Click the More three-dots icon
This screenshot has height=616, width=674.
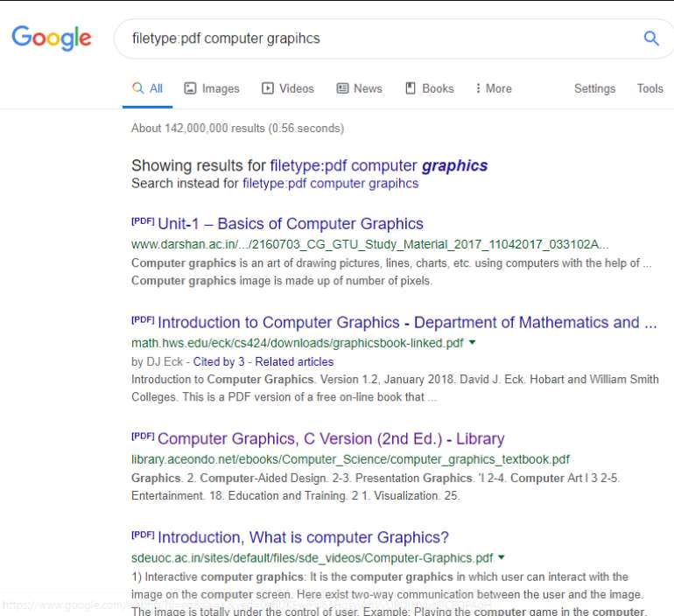(478, 88)
